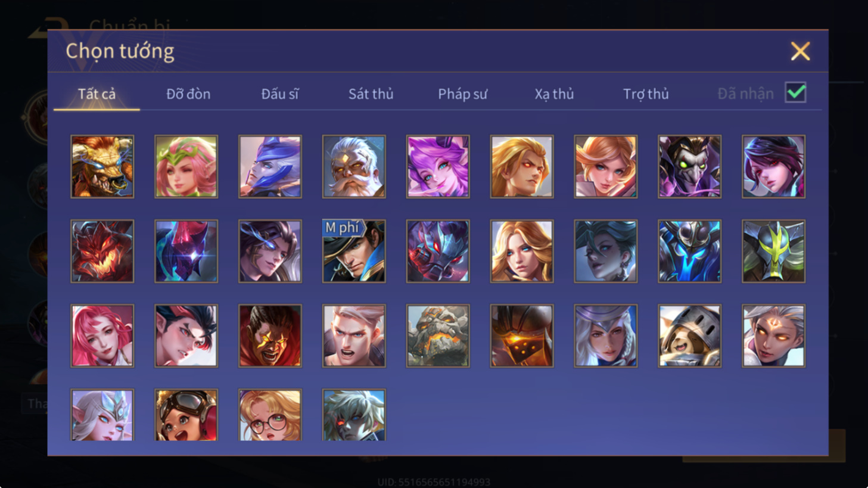The height and width of the screenshot is (488, 868).
Task: Choose the pink-haired hero with green crown
Action: tap(186, 166)
